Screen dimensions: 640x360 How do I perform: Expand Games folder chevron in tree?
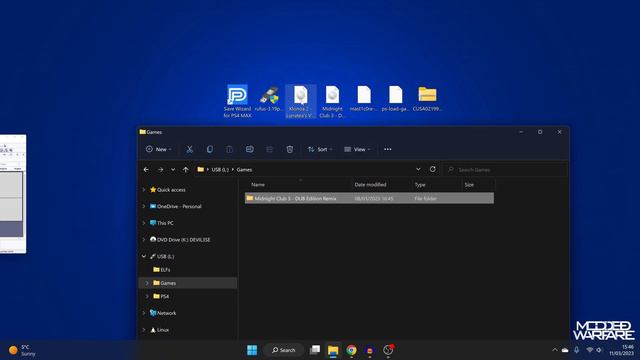147,283
